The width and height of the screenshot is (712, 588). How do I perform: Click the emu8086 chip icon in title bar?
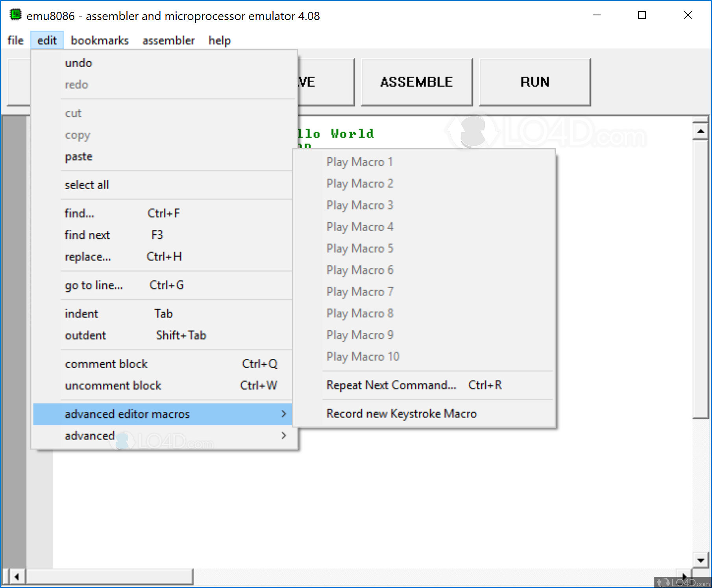pos(15,15)
